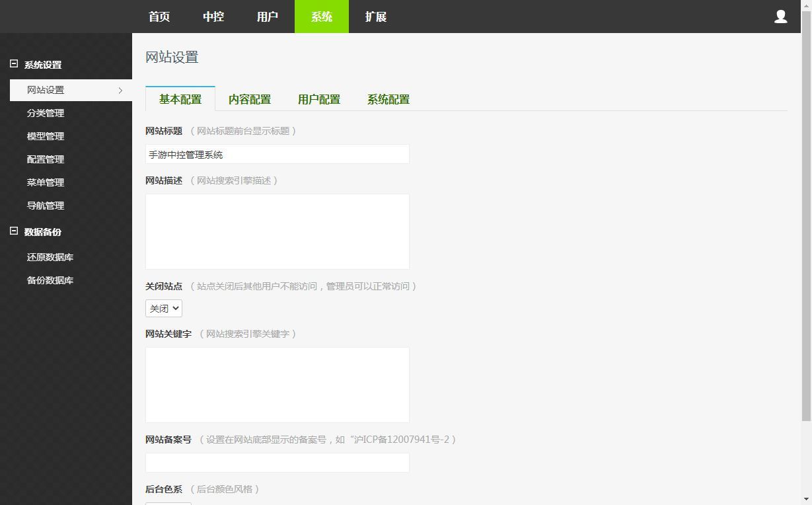Open the 扩展 menu in top navigation
Image resolution: width=812 pixels, height=505 pixels.
coord(375,17)
